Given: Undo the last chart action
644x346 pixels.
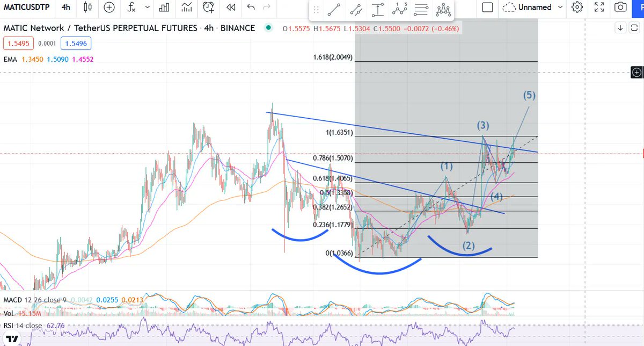Looking at the screenshot, I should 251,8.
